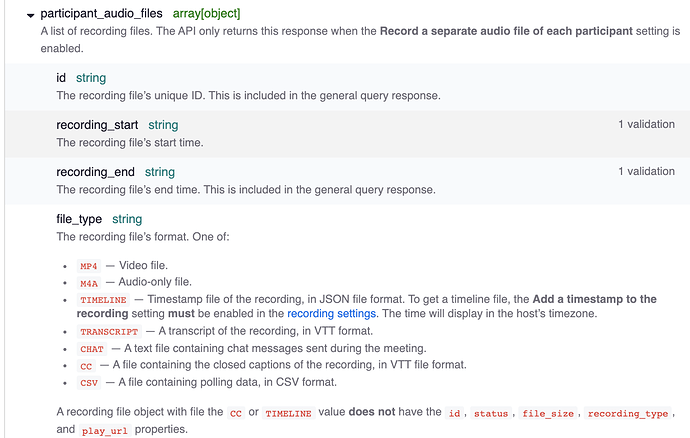Viewport: 690px width, 438px height.
Task: Select the recording_start property row
Action: [347, 134]
